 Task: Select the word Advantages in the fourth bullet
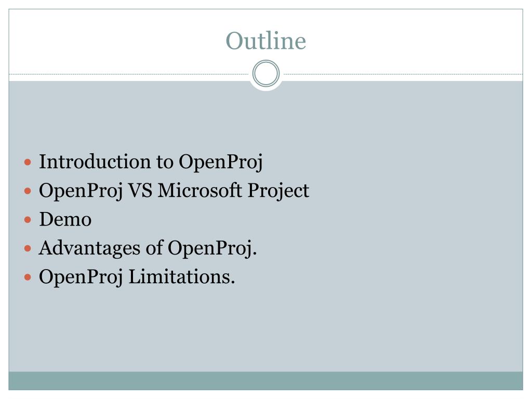(89, 248)
